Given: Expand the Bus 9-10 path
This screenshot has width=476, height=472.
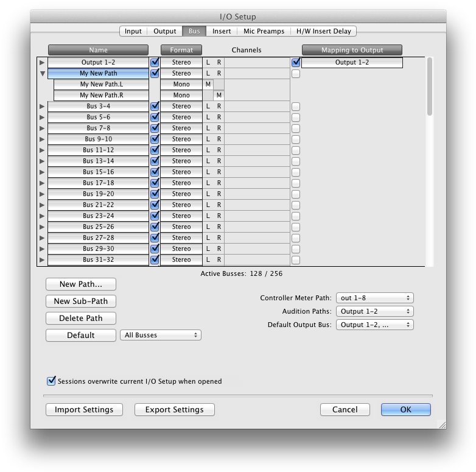Looking at the screenshot, I should [42, 139].
